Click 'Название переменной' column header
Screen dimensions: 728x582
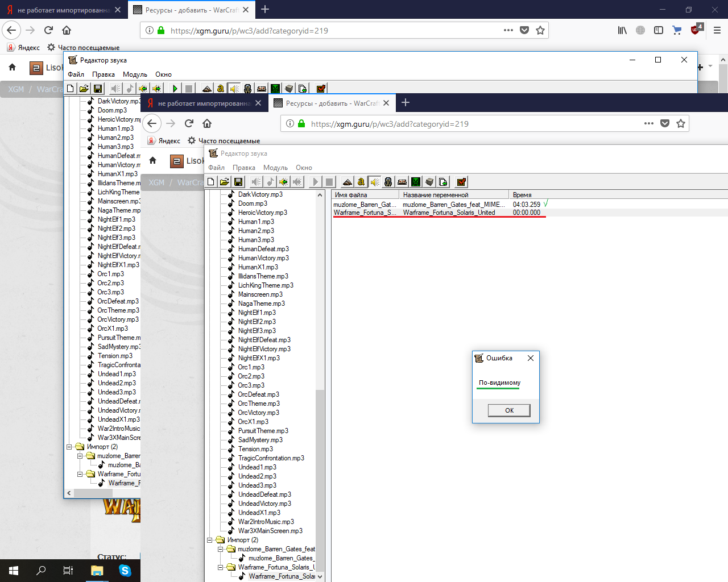(x=454, y=195)
